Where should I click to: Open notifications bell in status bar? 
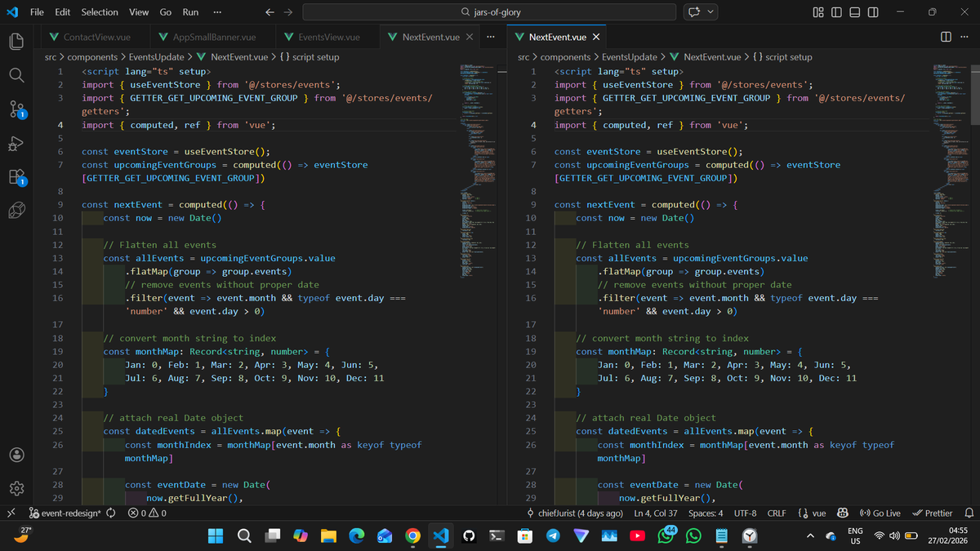(x=969, y=513)
